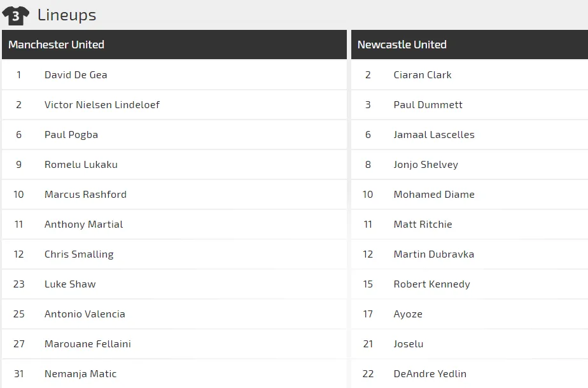Viewport: 588px width, 388px height.
Task: Open Matt Ritchie's player page
Action: click(423, 224)
